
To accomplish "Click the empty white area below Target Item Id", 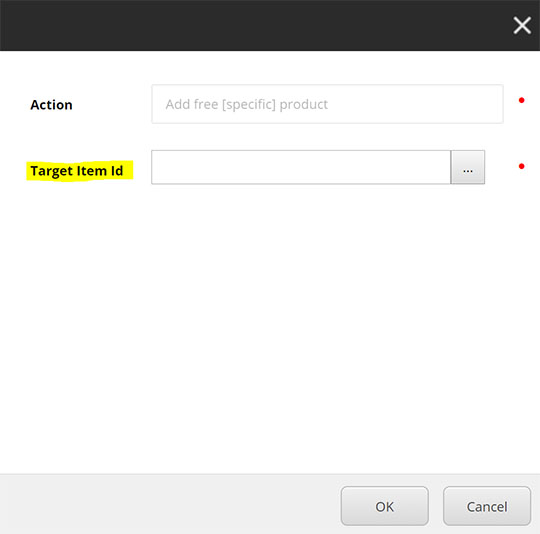I will point(269,327).
